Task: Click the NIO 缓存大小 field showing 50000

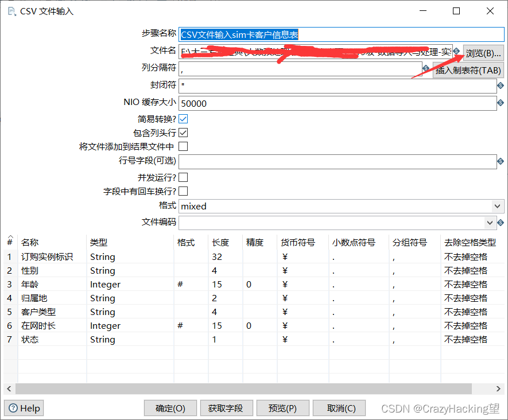Action: tap(338, 103)
